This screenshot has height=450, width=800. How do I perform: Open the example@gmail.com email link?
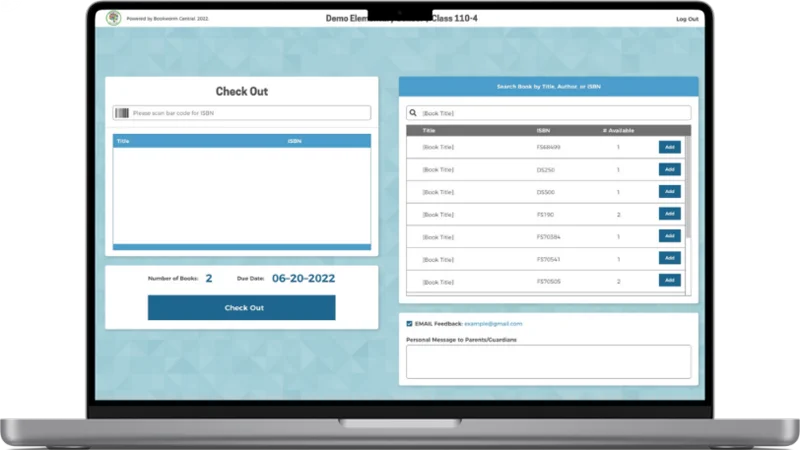(493, 323)
